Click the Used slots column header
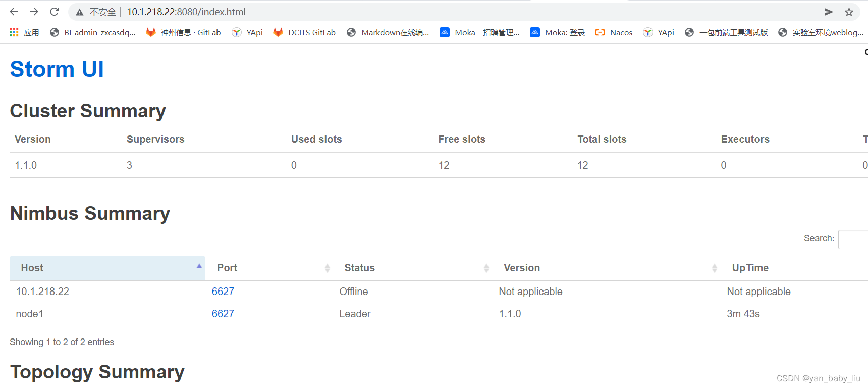Image resolution: width=868 pixels, height=388 pixels. 316,139
